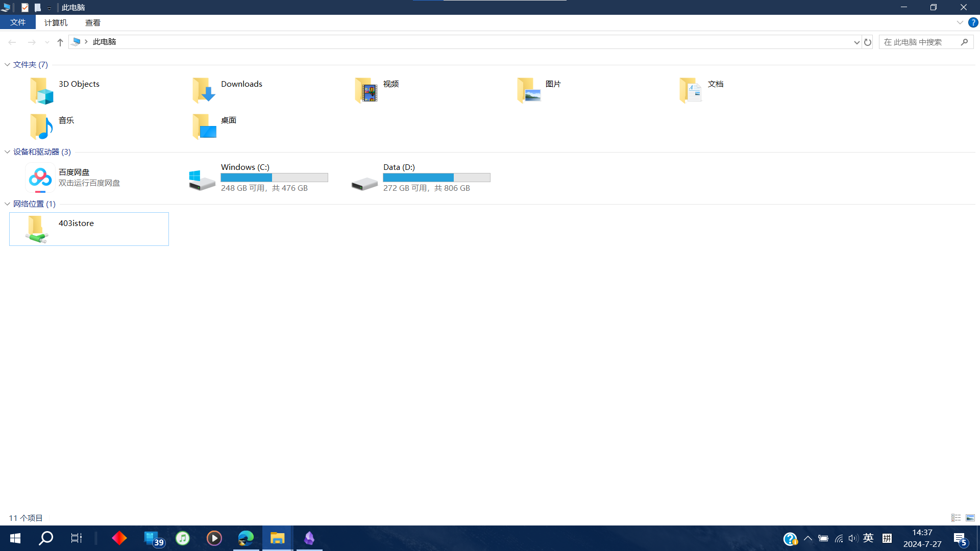The image size is (980, 551).
Task: Select the 百度网盘 drive icon
Action: pyautogui.click(x=40, y=178)
